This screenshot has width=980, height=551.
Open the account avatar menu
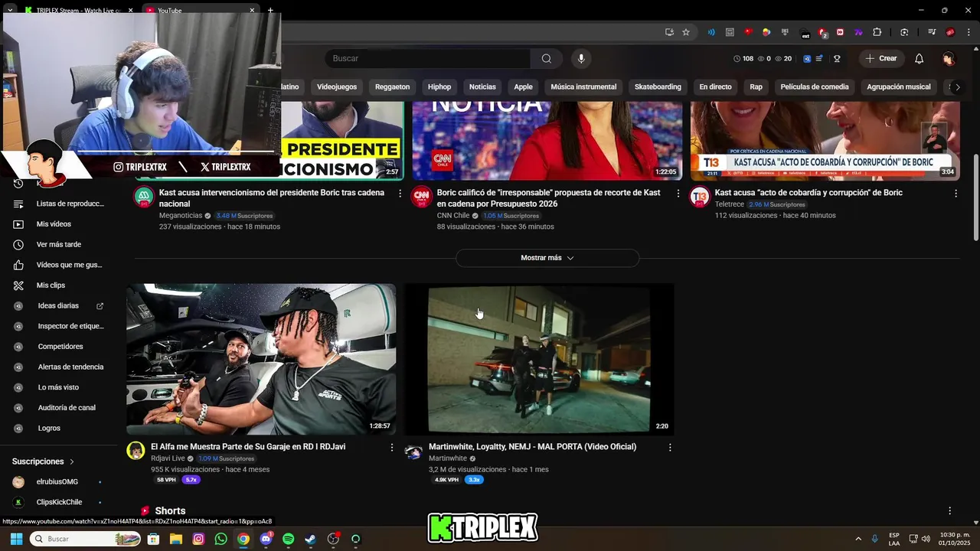pos(949,59)
